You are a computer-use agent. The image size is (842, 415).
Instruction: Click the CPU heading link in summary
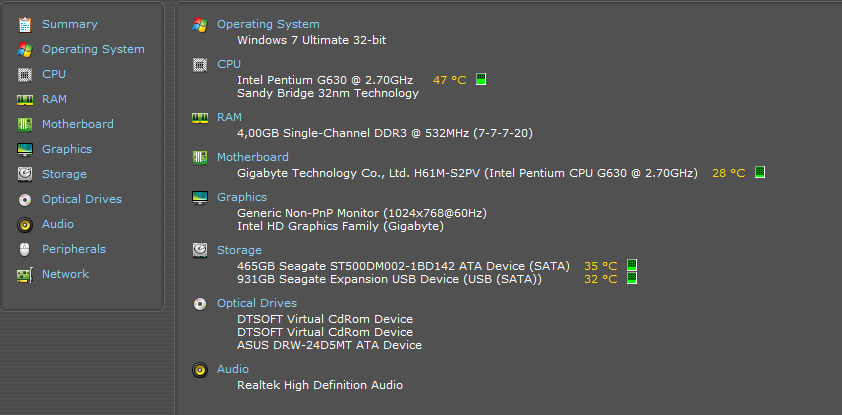[229, 64]
